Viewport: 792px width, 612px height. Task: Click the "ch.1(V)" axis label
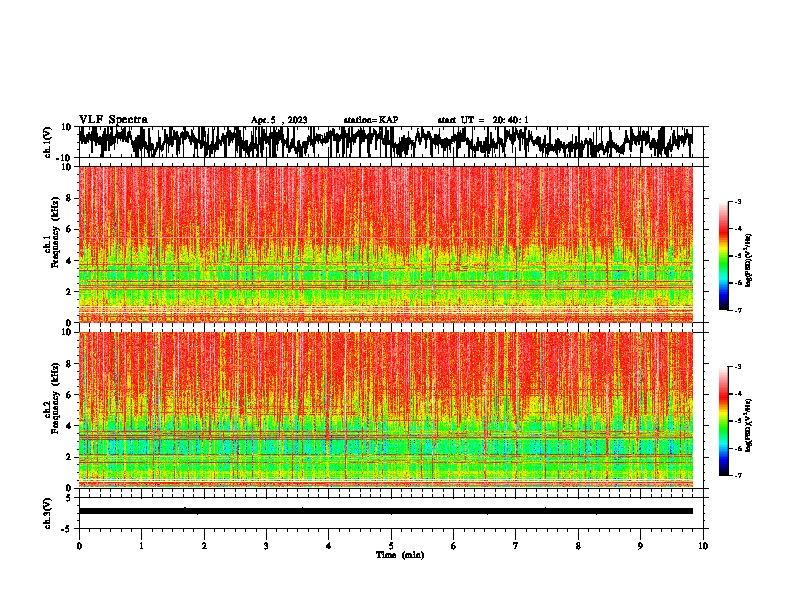[x=48, y=142]
